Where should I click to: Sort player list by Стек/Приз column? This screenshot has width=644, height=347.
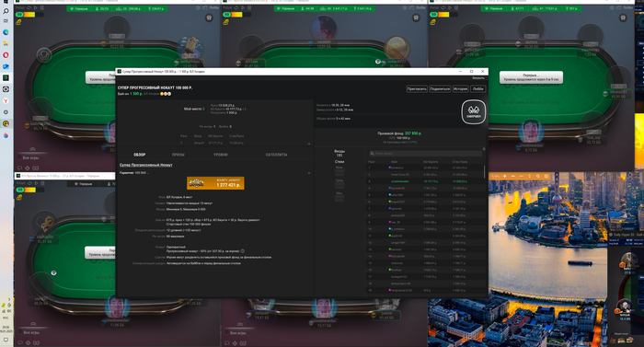459,162
